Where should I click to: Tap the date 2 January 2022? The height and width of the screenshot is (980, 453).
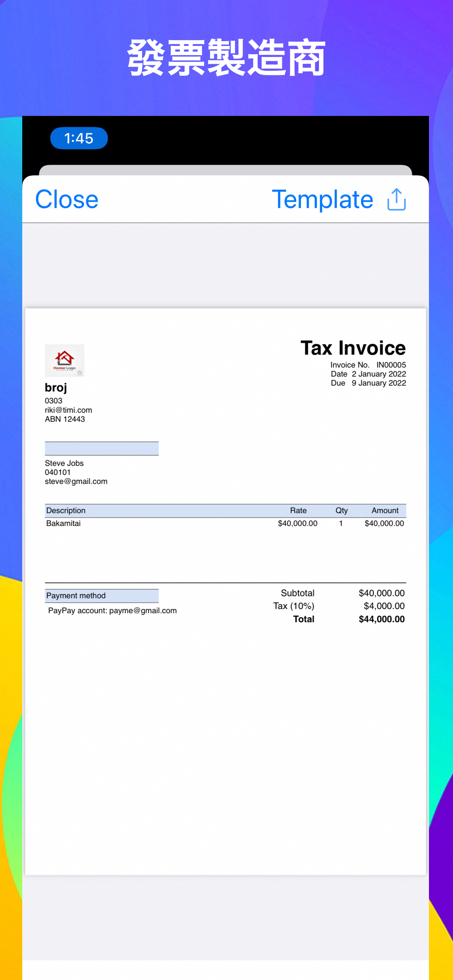pos(379,374)
